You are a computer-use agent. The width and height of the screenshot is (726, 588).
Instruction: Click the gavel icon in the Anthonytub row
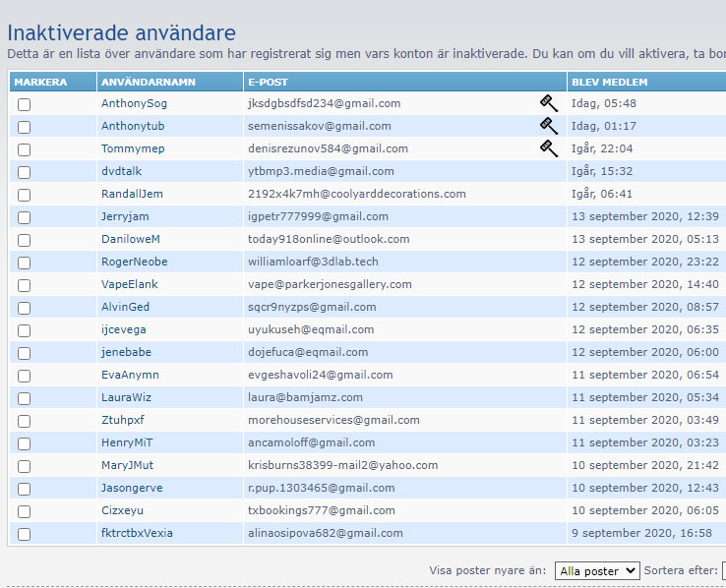[x=549, y=126]
